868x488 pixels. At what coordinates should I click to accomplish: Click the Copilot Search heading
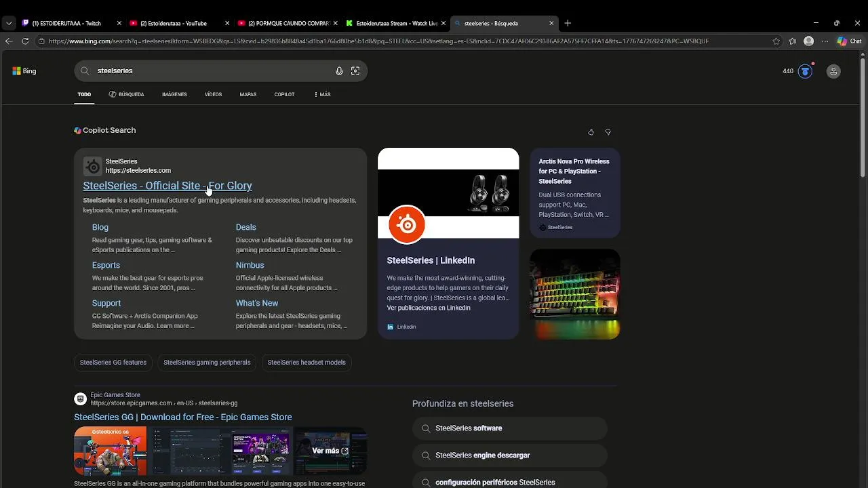105,130
